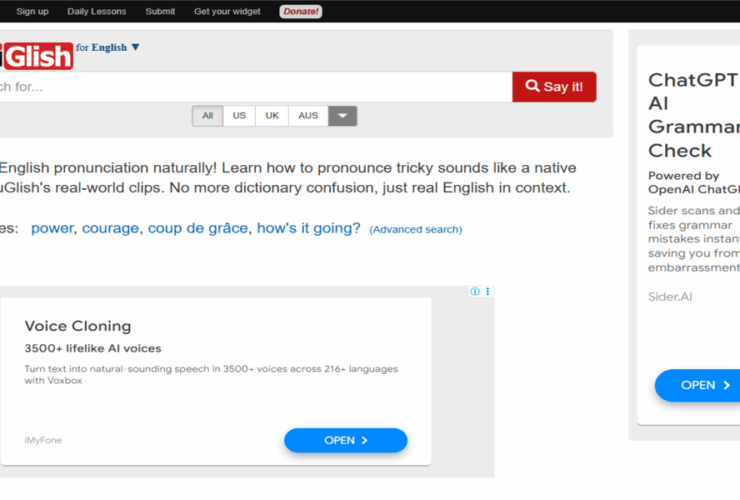Open example 'how's it going?'
The image size is (740, 500).
(x=309, y=229)
